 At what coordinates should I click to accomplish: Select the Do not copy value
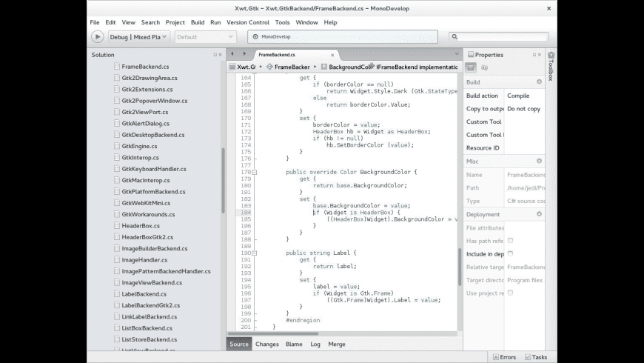pos(523,109)
